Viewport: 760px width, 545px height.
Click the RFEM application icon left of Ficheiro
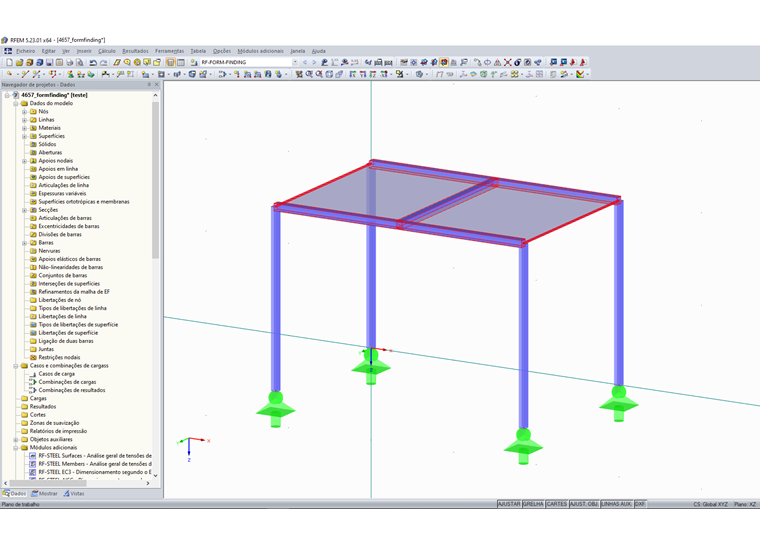coord(8,51)
